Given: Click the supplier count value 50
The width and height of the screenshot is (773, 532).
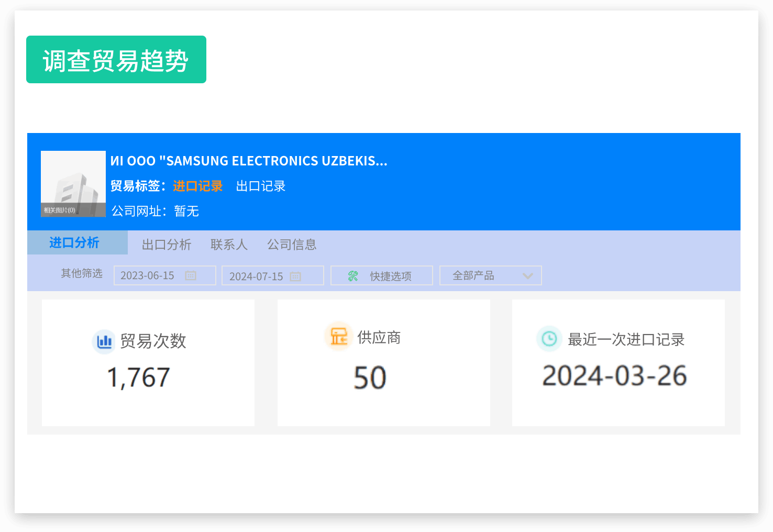Looking at the screenshot, I should coord(370,378).
